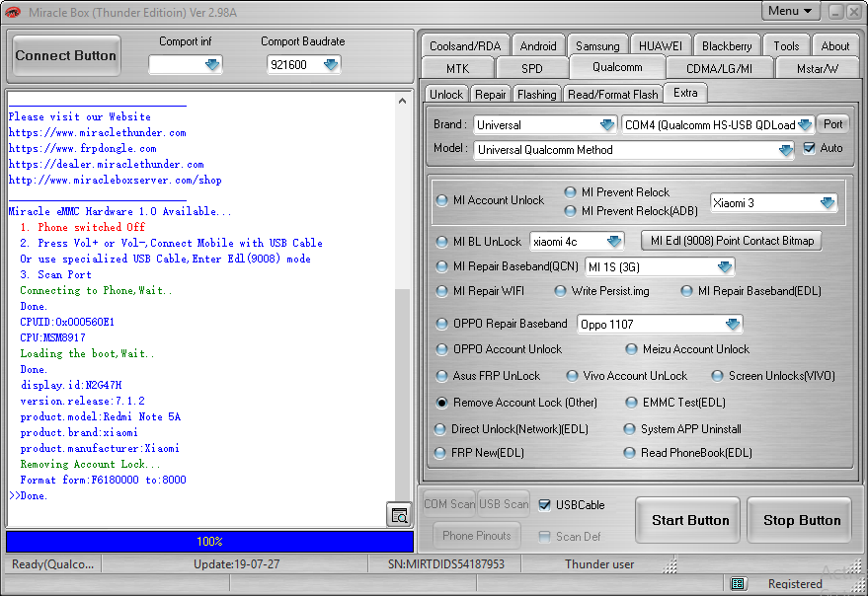
Task: Click the Miracle Box app logo icon
Action: 13,12
